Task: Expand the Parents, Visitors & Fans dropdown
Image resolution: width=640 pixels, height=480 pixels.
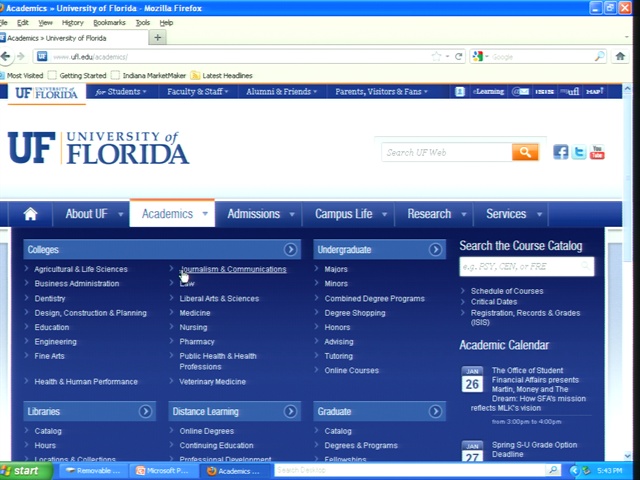Action: coord(381,91)
